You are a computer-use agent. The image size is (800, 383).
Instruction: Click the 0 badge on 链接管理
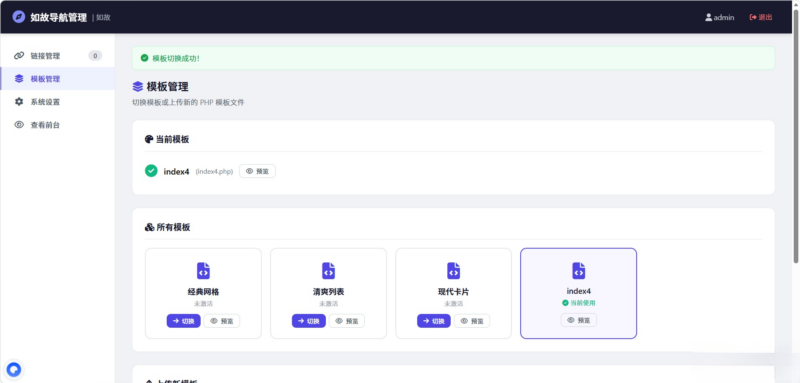95,56
